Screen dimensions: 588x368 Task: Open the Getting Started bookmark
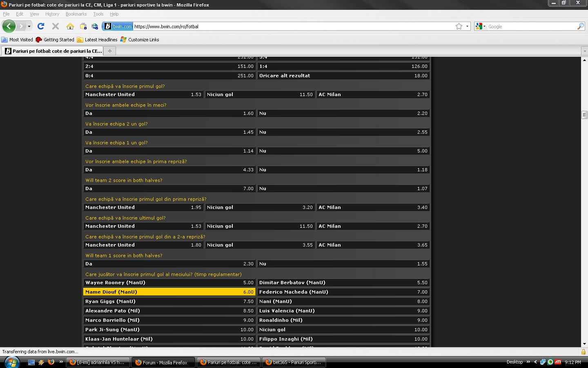click(55, 40)
